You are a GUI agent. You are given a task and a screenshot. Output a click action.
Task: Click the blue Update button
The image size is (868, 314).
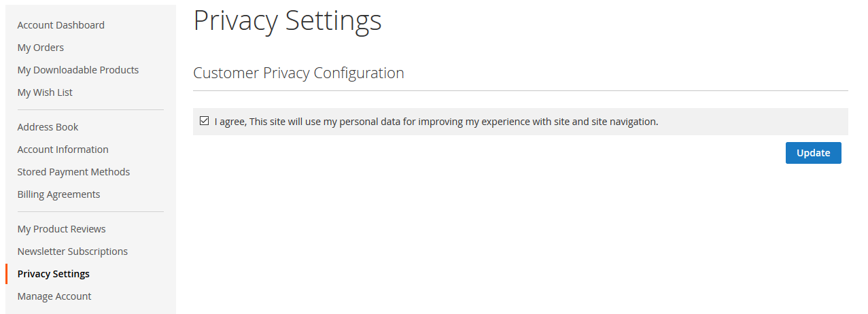point(813,153)
